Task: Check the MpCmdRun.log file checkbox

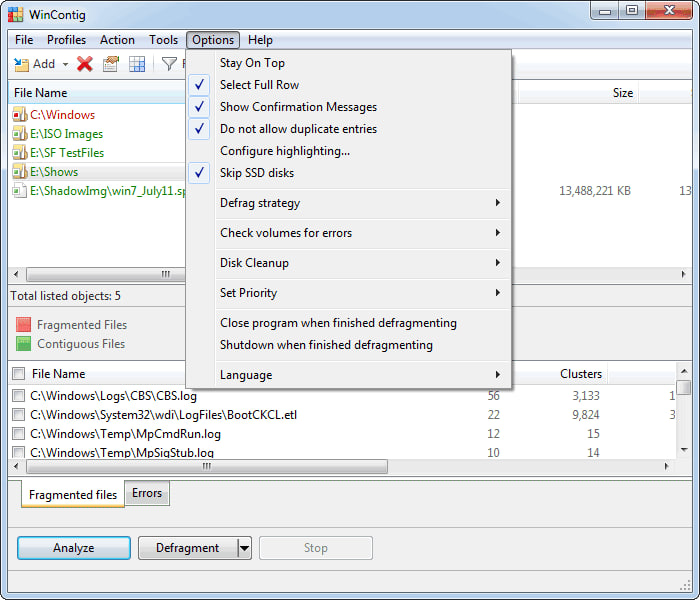Action: click(19, 433)
